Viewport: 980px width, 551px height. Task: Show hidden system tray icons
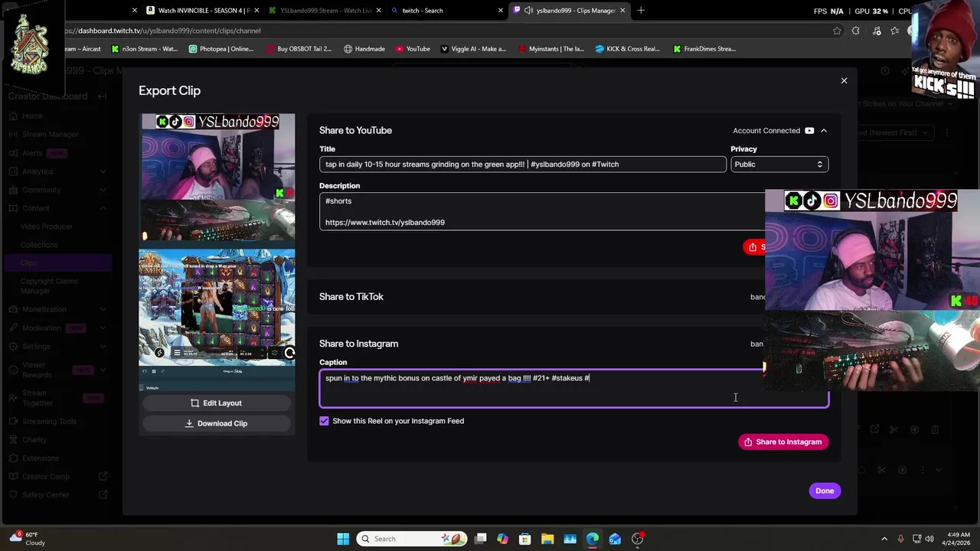[884, 539]
